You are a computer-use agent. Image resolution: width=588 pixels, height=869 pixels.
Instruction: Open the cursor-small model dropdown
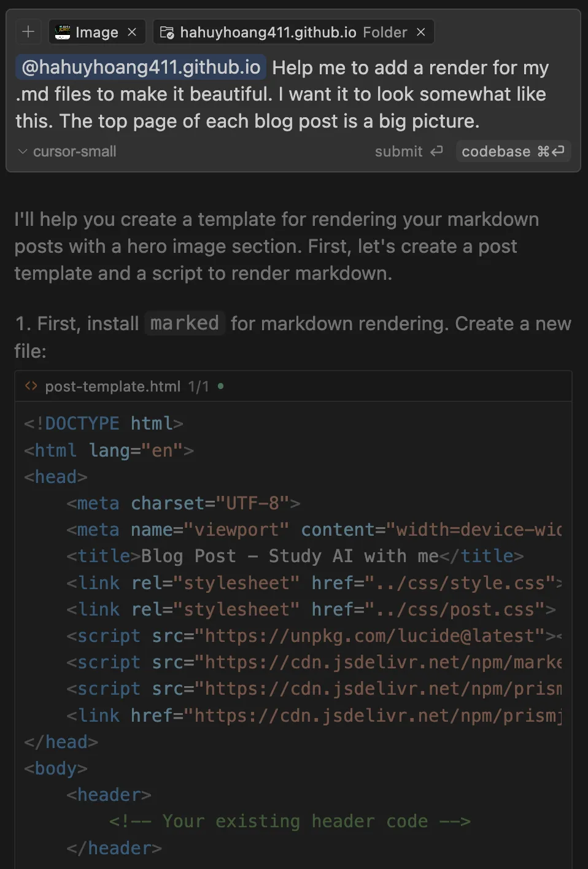coord(67,152)
